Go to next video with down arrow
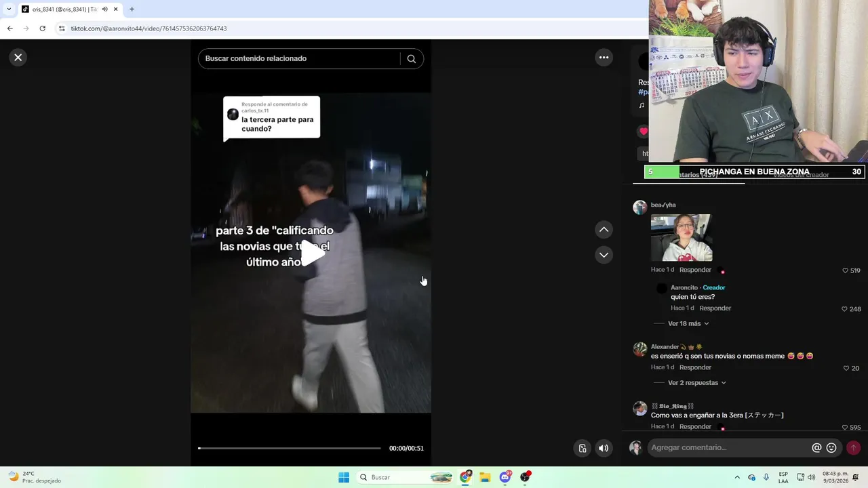The height and width of the screenshot is (488, 868). pos(604,255)
